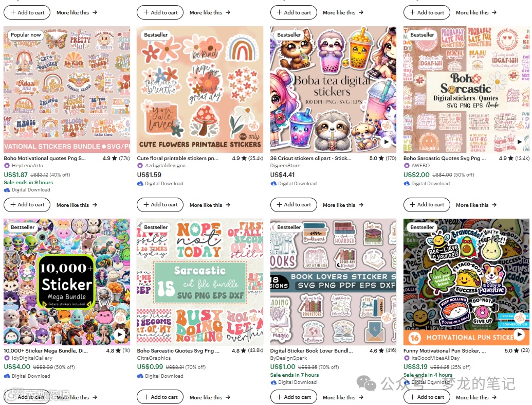Open More like this under Cute floral stickers
532x405 pixels.
[x=210, y=205]
